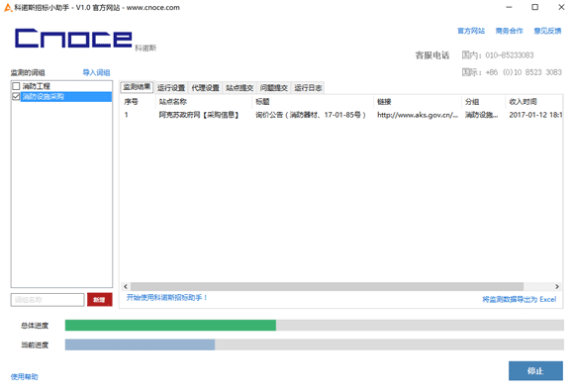Click the horizontal scrollbar right arrow

click(x=557, y=286)
